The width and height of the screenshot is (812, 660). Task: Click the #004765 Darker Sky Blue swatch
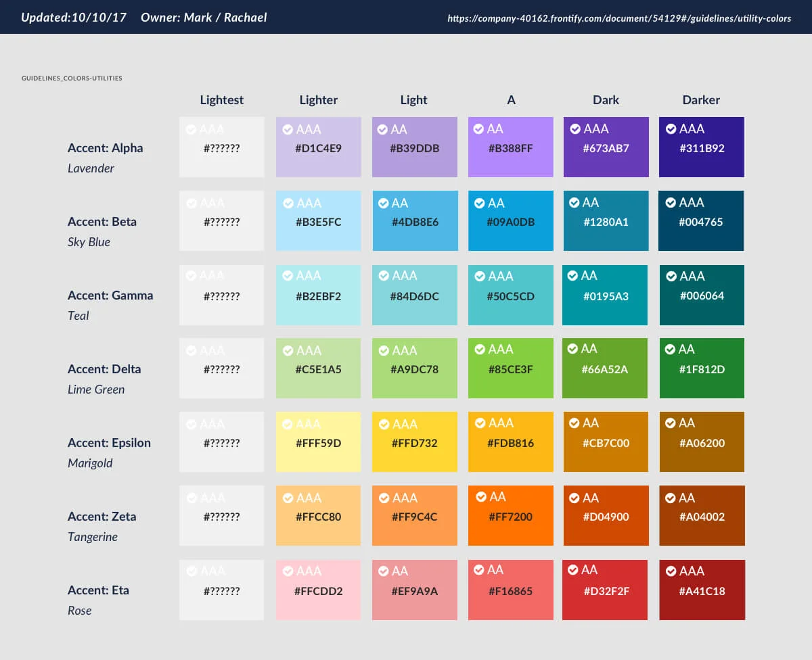tap(701, 220)
